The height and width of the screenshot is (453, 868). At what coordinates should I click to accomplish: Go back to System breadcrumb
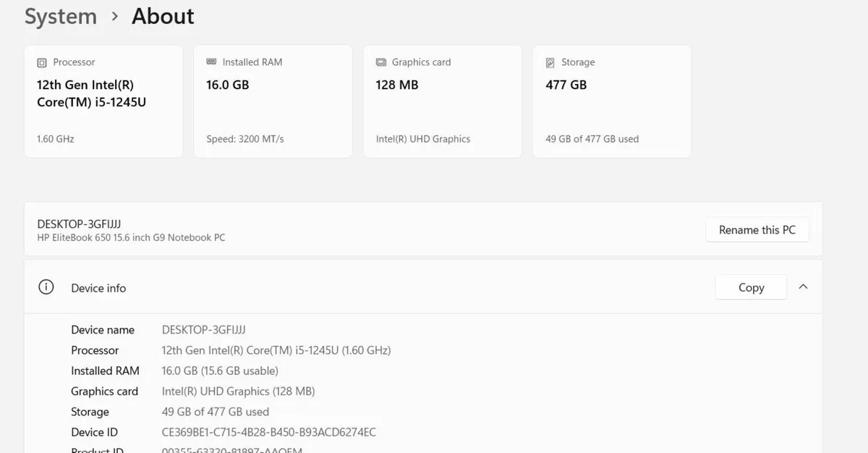(x=61, y=17)
